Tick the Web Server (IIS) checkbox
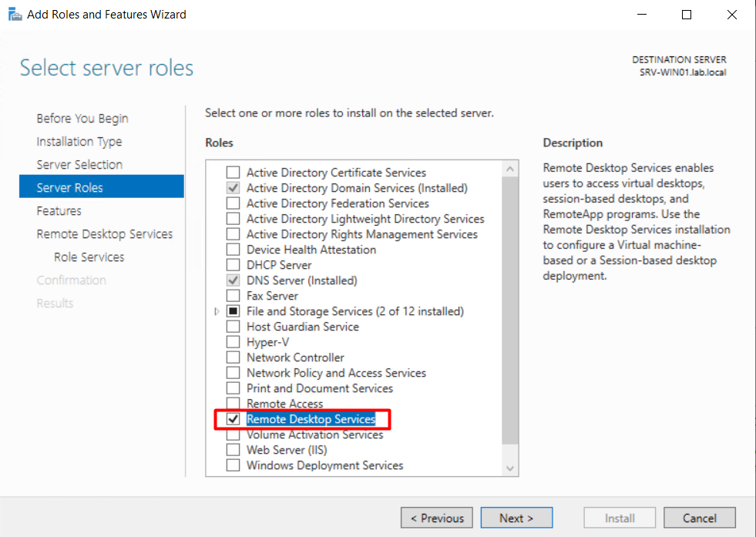The width and height of the screenshot is (756, 537). [x=233, y=450]
